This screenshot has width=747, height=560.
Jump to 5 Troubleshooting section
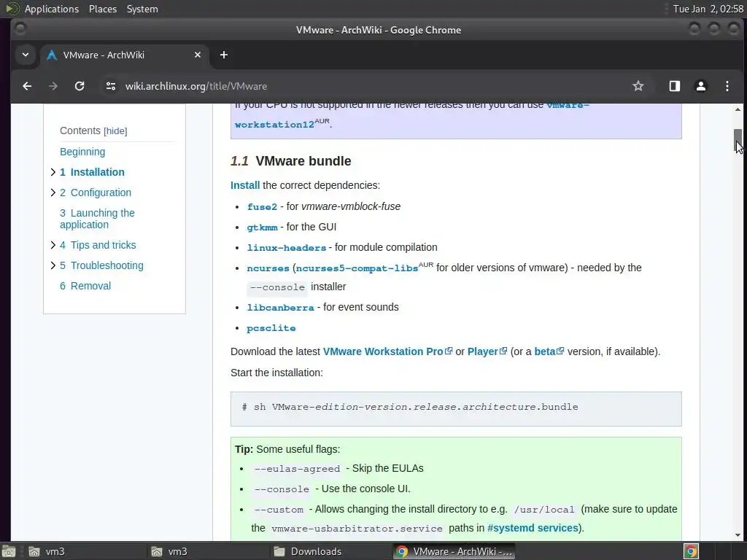point(101,265)
